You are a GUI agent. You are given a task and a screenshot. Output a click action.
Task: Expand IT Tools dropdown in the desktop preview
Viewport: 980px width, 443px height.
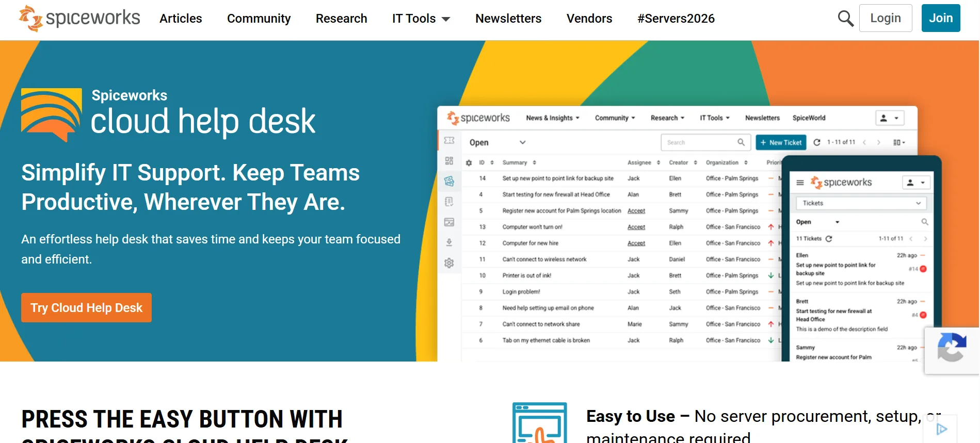tap(715, 118)
